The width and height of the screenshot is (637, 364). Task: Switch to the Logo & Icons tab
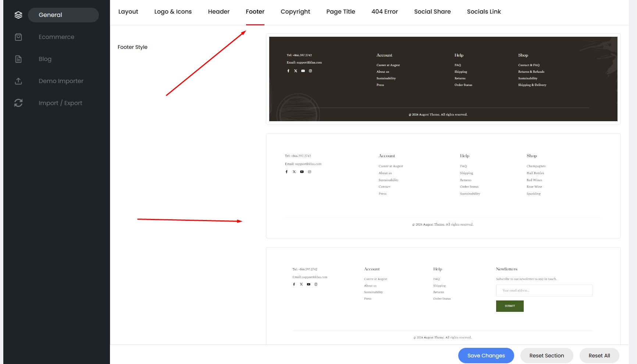[173, 12]
